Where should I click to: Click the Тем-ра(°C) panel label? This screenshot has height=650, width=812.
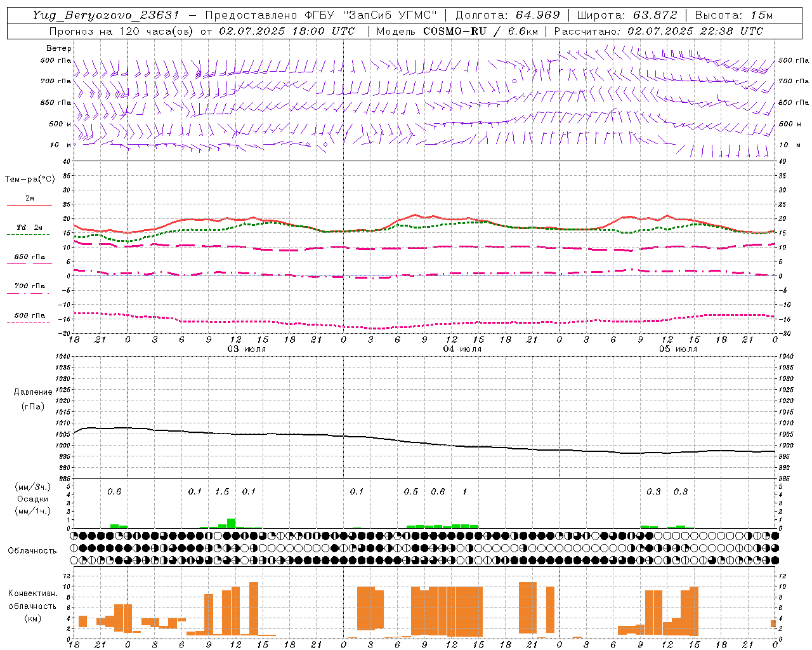(30, 180)
